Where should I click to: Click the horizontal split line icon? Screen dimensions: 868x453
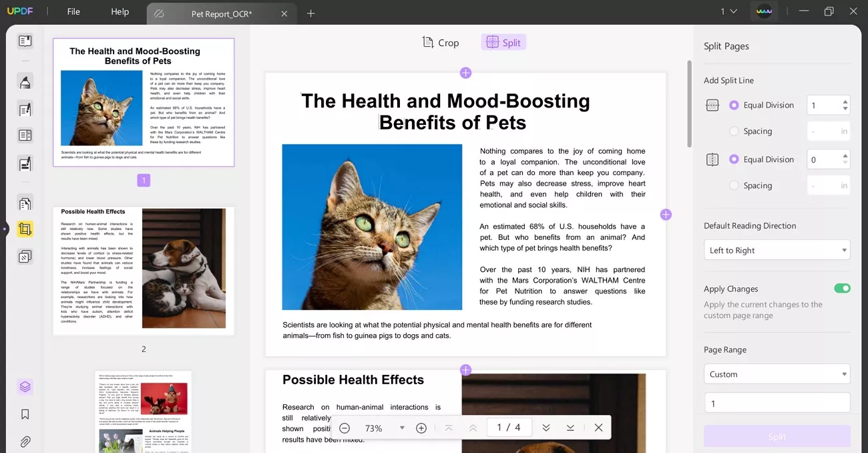[712, 105]
